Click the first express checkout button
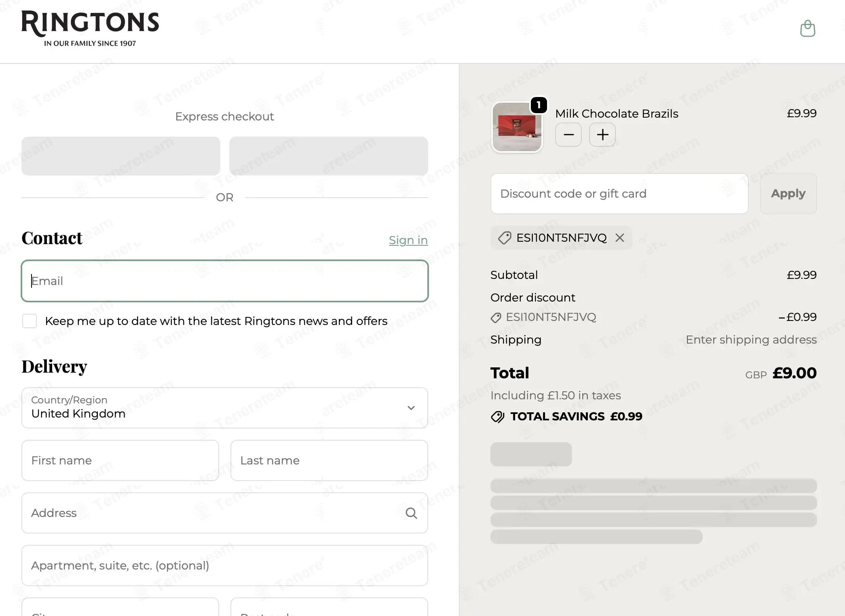 120,156
